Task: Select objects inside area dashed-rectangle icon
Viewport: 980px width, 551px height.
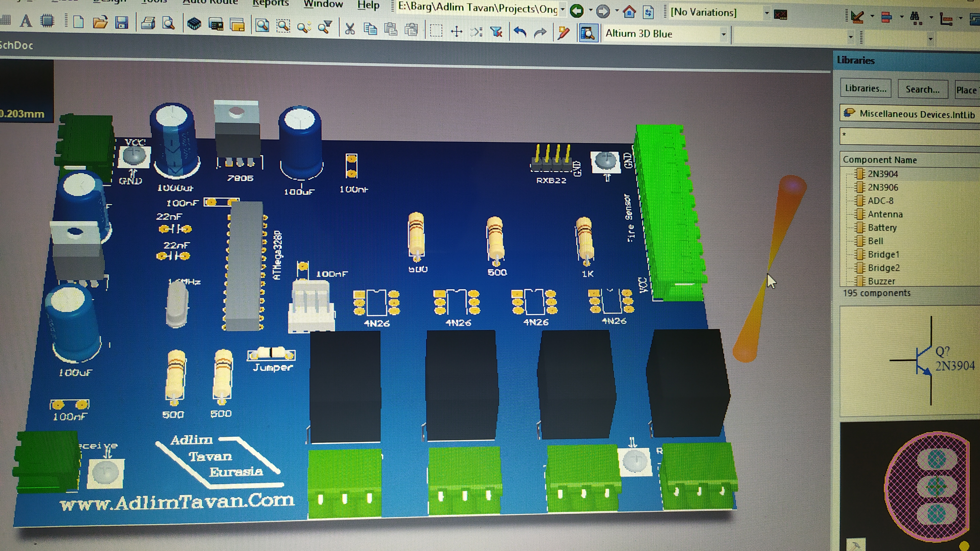Action: click(436, 30)
